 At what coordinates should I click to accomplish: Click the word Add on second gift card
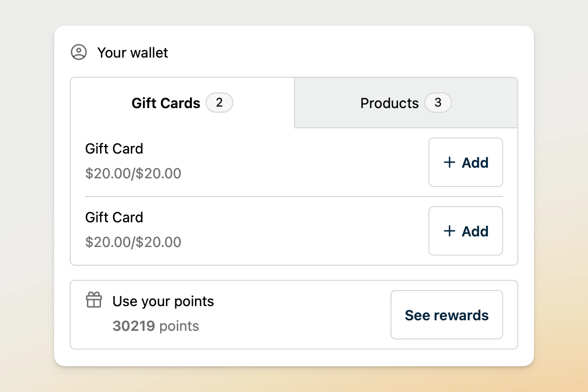[x=475, y=231]
